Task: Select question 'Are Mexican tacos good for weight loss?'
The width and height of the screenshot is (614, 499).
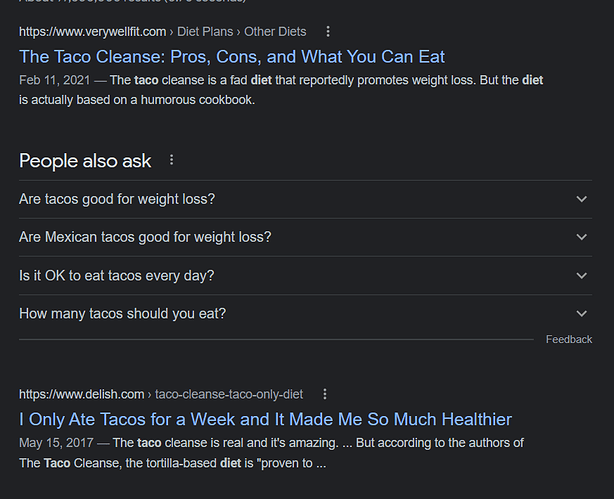Action: pyautogui.click(x=305, y=237)
